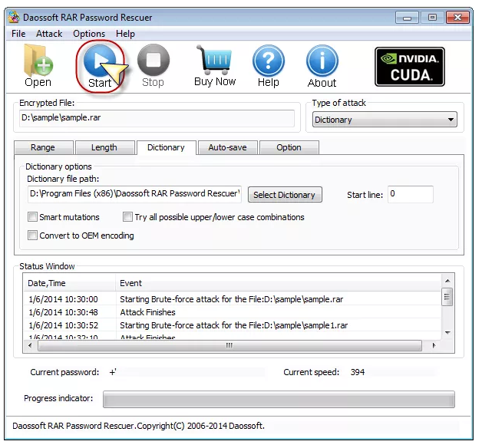Select the 10:30:48 Attack Finishes row

point(233,312)
